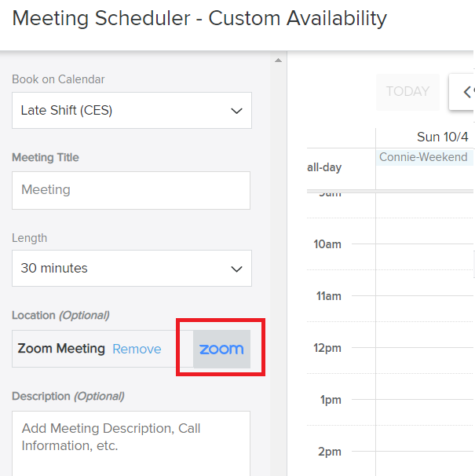Open the Book on Calendar dropdown
The width and height of the screenshot is (475, 476).
132,111
